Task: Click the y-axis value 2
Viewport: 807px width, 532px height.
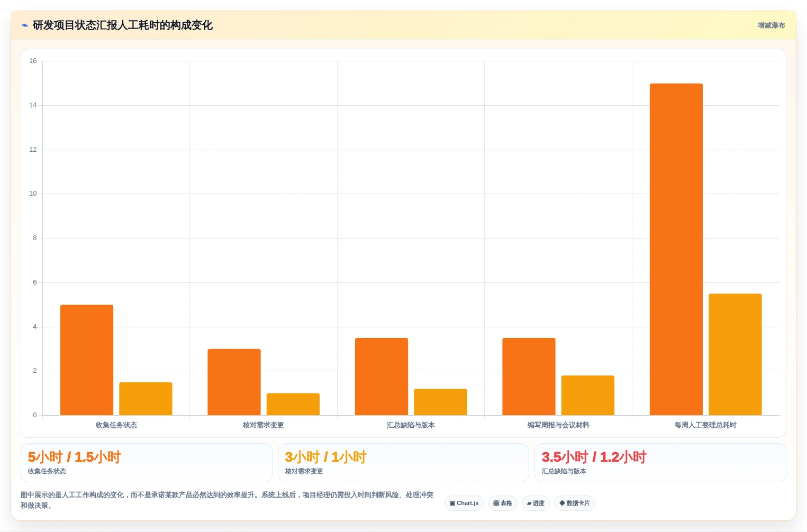Action: click(35, 371)
